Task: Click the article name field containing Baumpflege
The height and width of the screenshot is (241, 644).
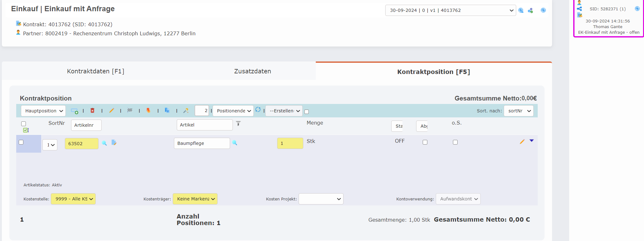Action: click(202, 143)
